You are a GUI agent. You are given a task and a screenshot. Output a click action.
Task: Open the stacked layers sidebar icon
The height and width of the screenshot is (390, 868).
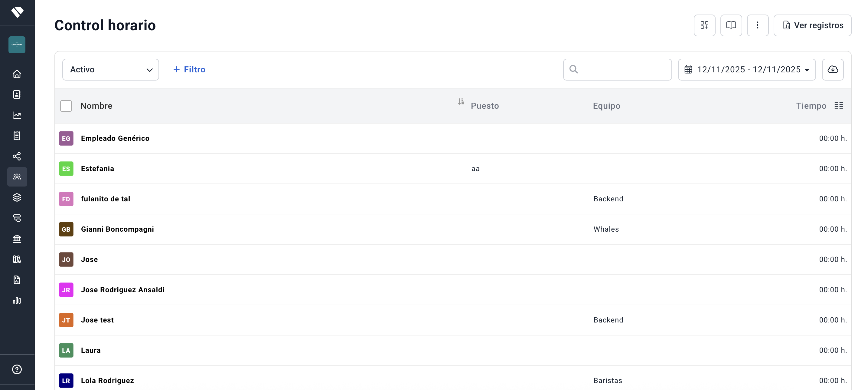click(17, 197)
